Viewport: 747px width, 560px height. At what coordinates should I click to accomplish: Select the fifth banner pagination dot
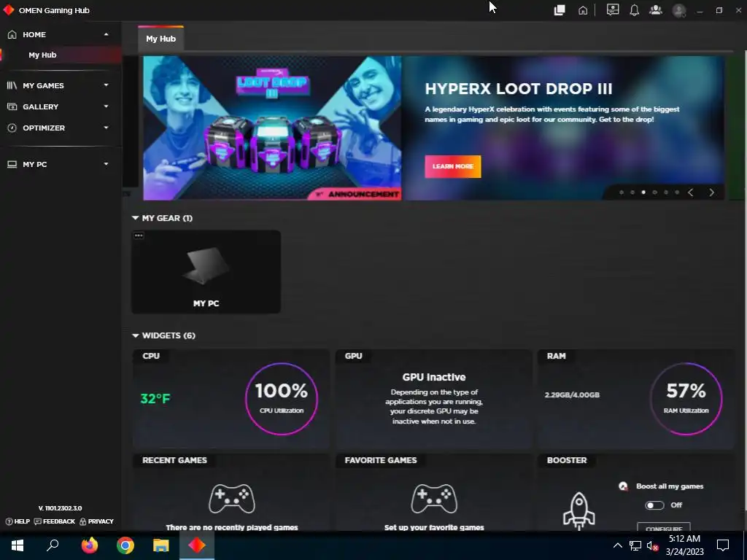pos(666,192)
